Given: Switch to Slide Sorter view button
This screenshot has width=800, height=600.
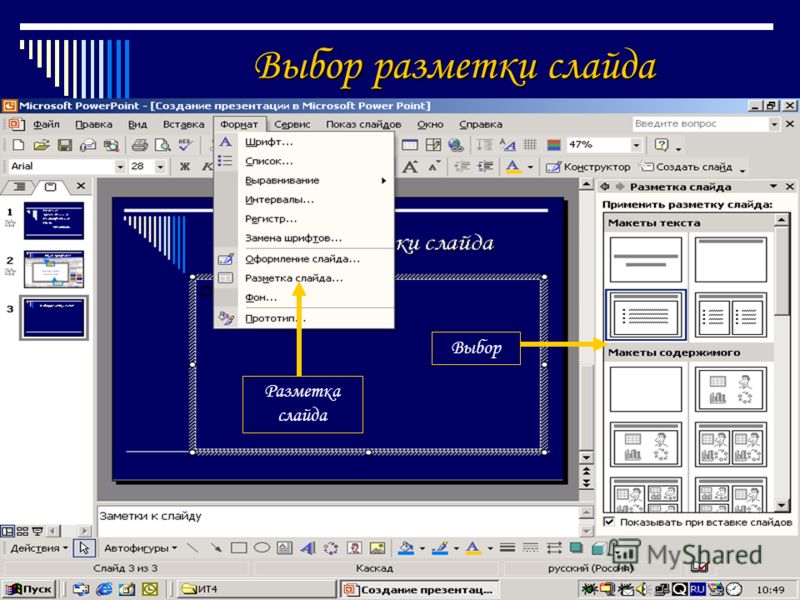Looking at the screenshot, I should click(x=22, y=532).
